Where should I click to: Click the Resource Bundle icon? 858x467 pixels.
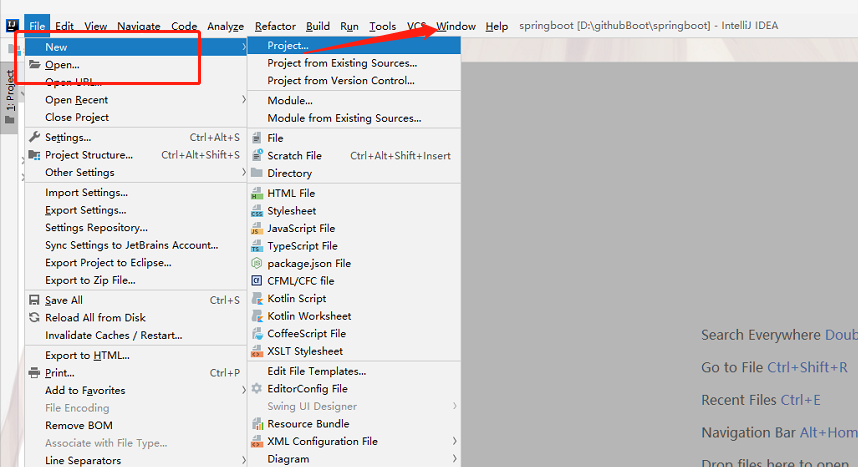tap(257, 424)
